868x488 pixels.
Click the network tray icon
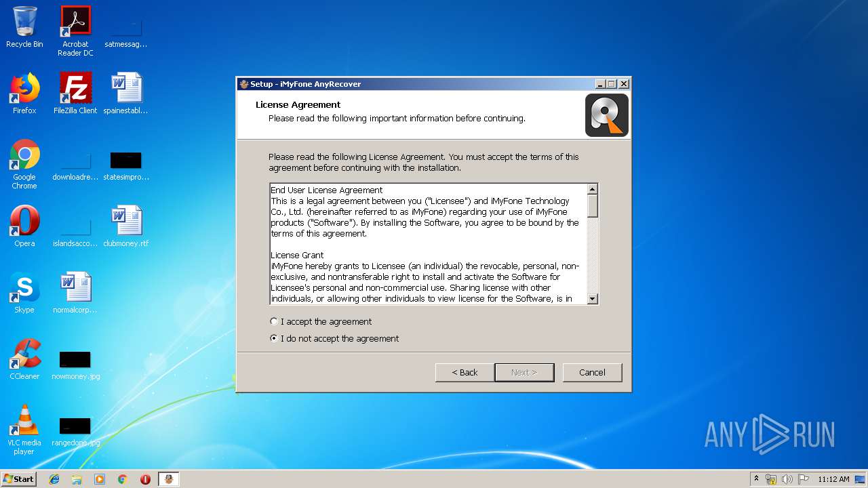click(771, 479)
